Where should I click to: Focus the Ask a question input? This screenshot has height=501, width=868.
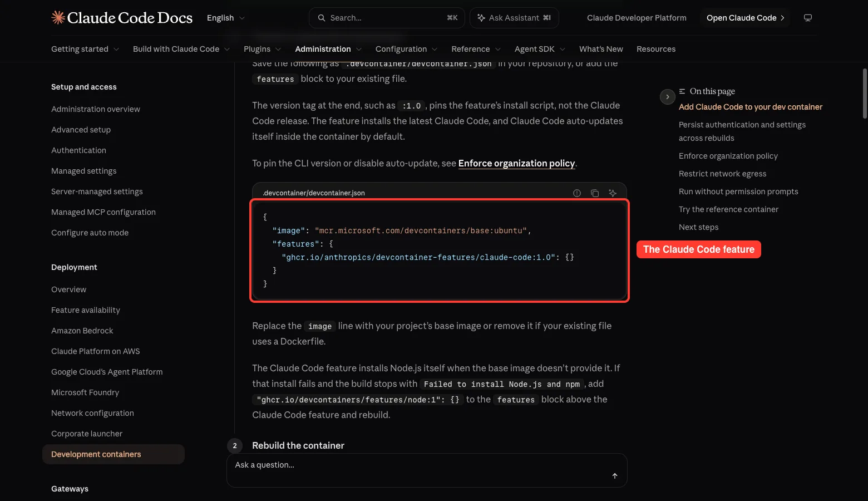pyautogui.click(x=427, y=470)
